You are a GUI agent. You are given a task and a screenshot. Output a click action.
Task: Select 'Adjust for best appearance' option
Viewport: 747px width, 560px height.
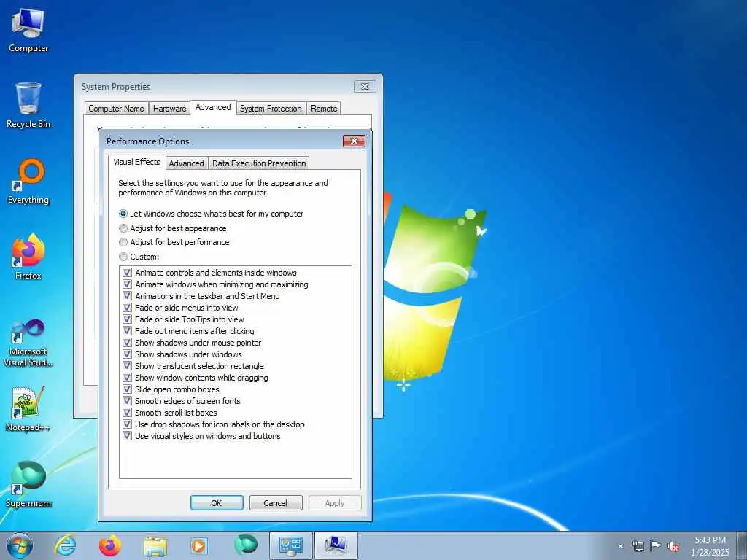coord(123,228)
